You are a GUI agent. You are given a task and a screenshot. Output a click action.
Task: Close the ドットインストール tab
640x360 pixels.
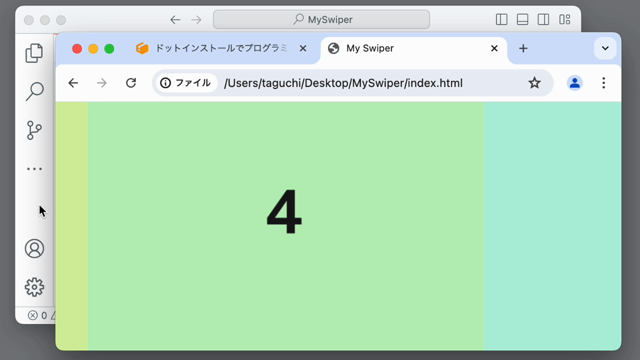pyautogui.click(x=303, y=48)
